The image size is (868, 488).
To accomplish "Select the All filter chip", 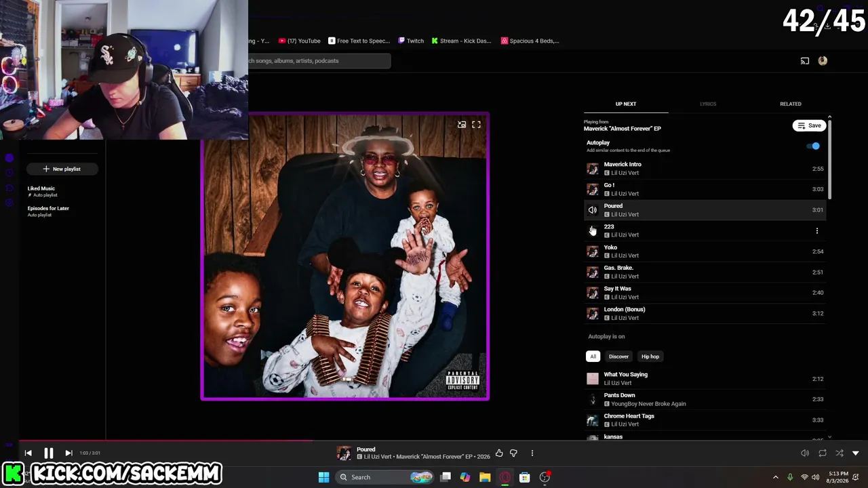I will (x=593, y=357).
